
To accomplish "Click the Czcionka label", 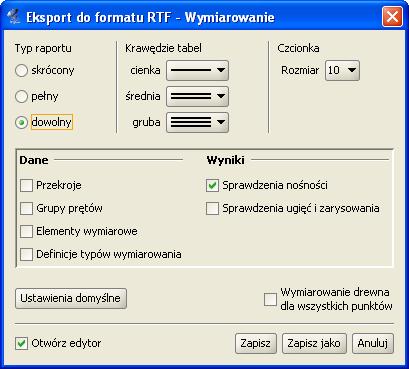I will click(298, 48).
